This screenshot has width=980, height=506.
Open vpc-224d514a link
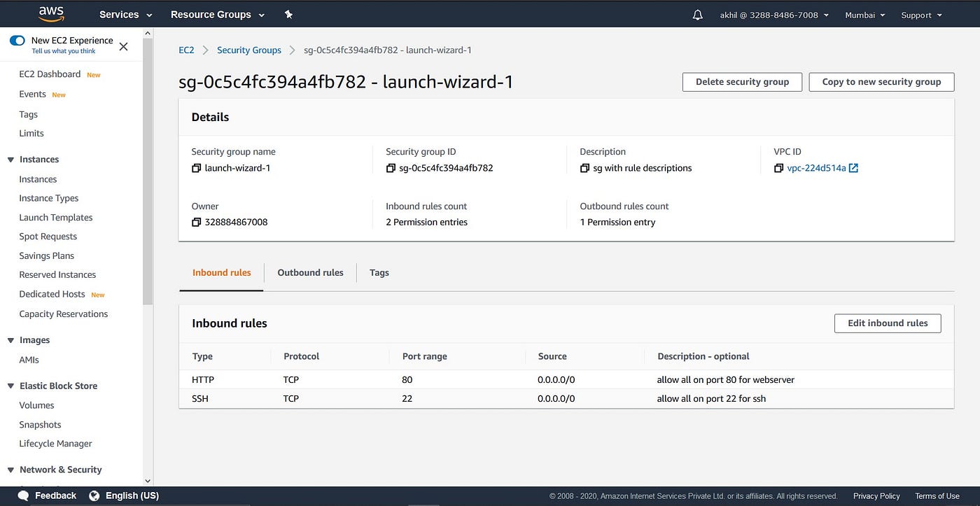pyautogui.click(x=817, y=168)
